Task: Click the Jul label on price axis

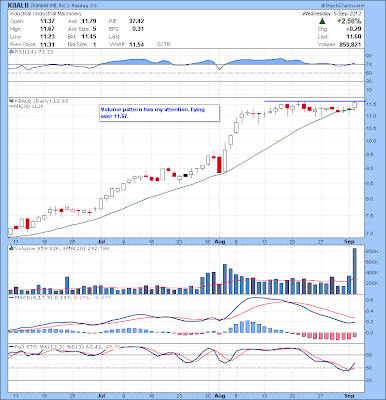Action: tap(101, 241)
